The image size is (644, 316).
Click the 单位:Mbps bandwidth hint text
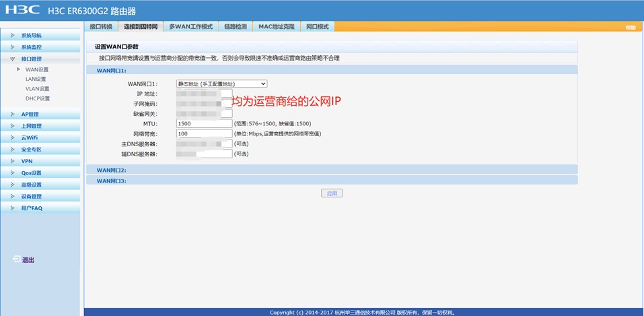277,133
